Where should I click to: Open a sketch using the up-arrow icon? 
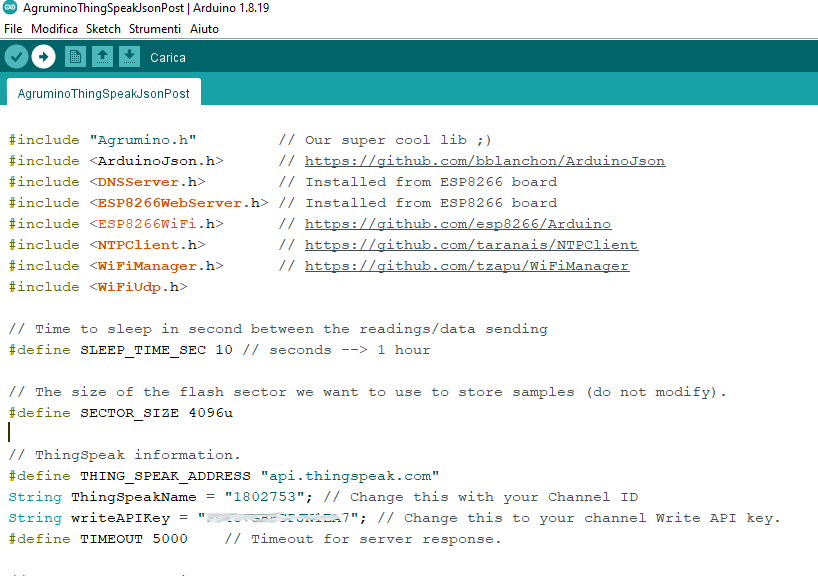click(102, 57)
